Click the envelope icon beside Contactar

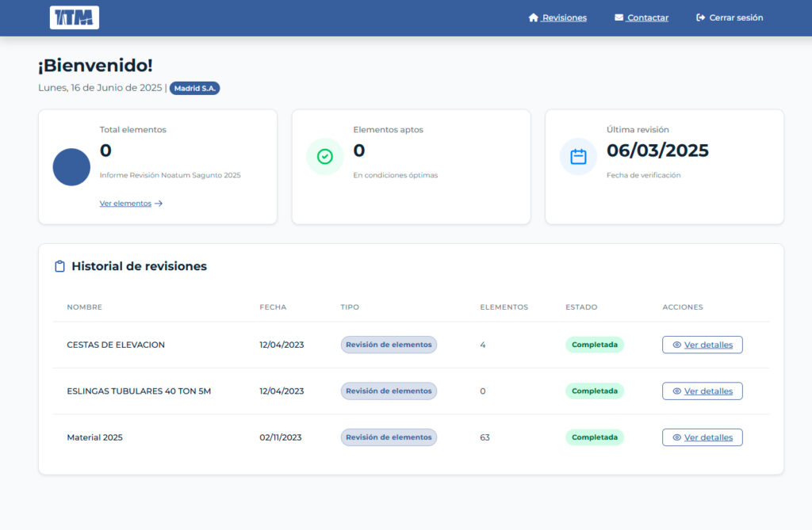(x=619, y=17)
